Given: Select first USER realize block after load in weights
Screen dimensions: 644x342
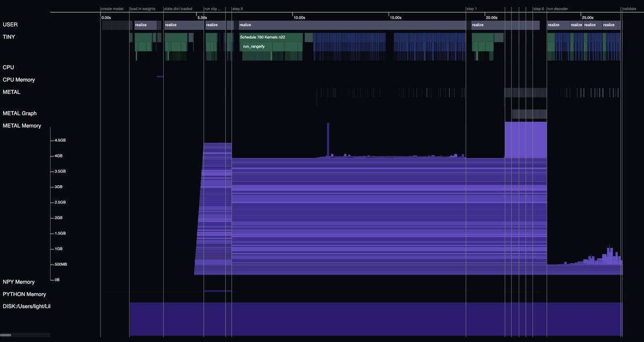Looking at the screenshot, I should point(145,25).
